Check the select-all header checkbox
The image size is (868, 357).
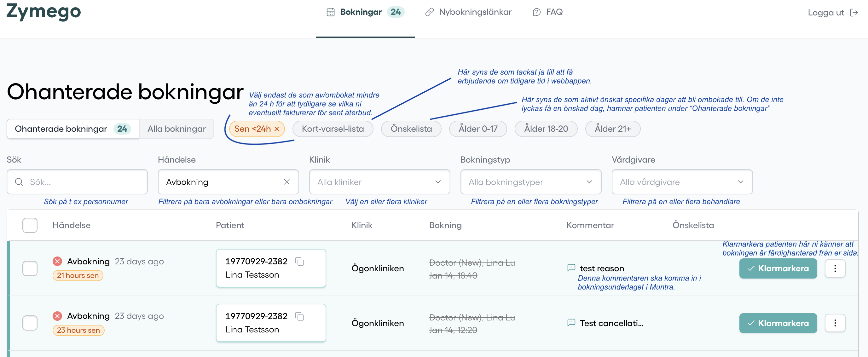click(x=30, y=225)
